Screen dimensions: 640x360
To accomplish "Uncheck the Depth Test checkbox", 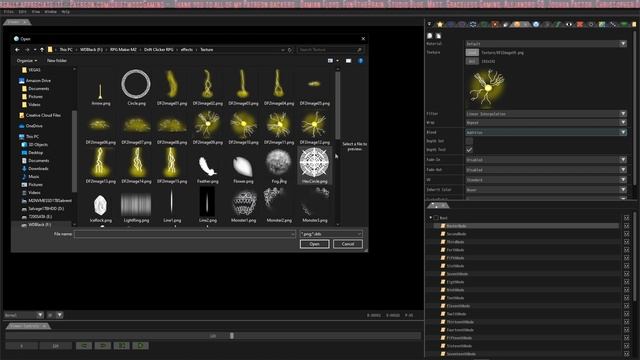I will pos(469,150).
